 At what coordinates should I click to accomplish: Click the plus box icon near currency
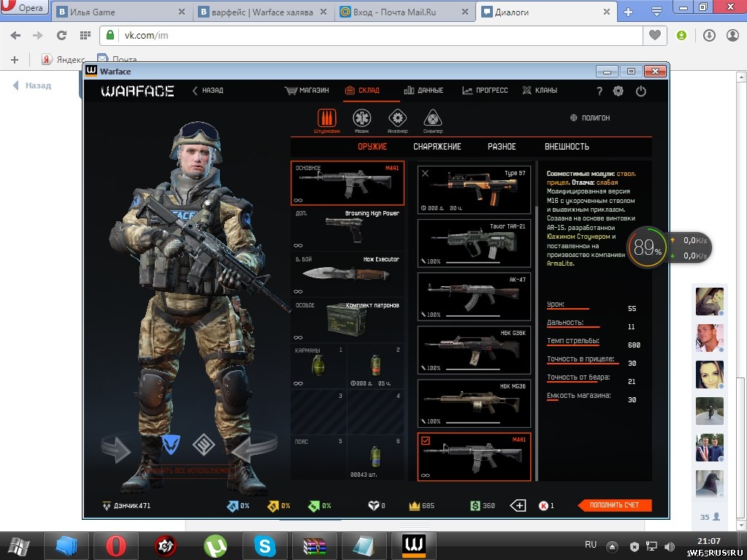[518, 505]
